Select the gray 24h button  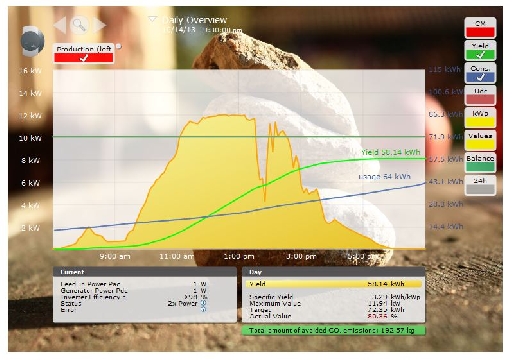click(480, 185)
